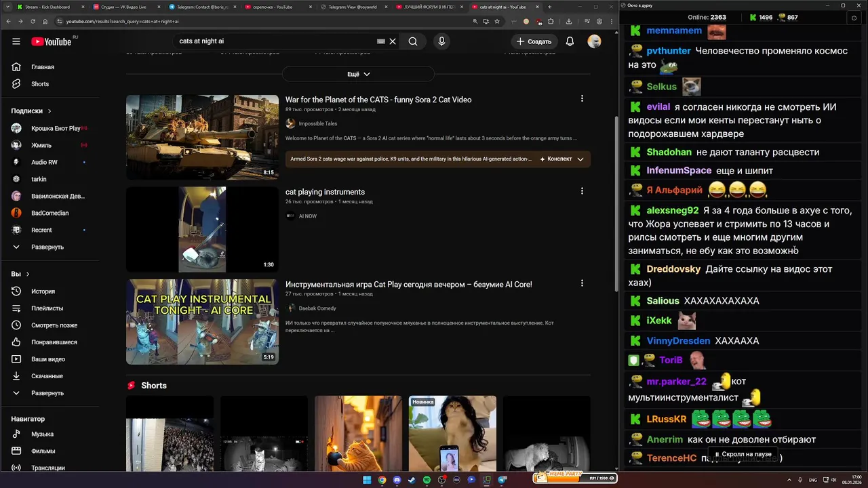Viewport: 868px width, 488px height.
Task: Open Steam from the taskbar
Action: click(x=411, y=480)
